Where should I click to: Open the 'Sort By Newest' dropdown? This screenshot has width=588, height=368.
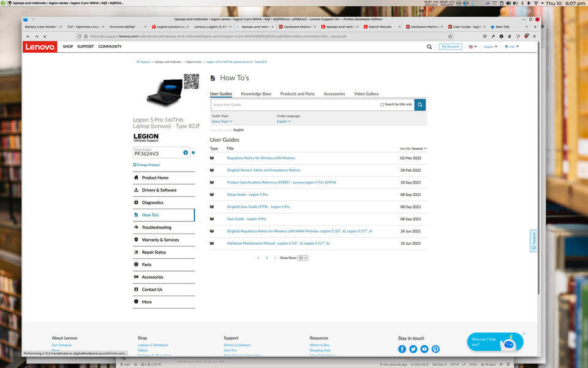coord(413,148)
